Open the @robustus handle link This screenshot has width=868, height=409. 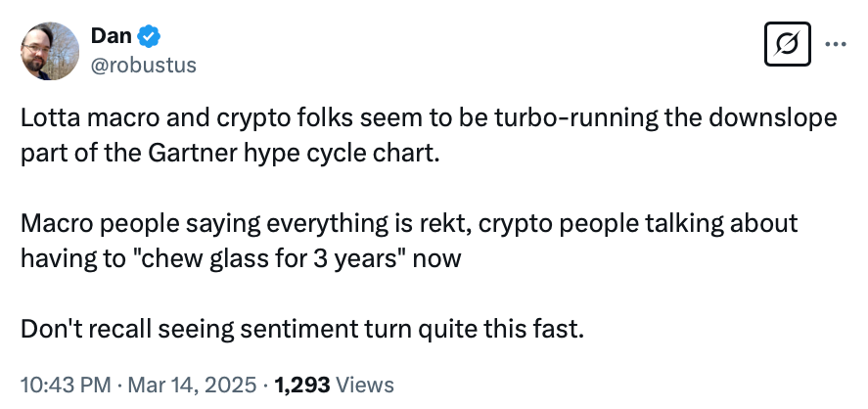(x=143, y=65)
